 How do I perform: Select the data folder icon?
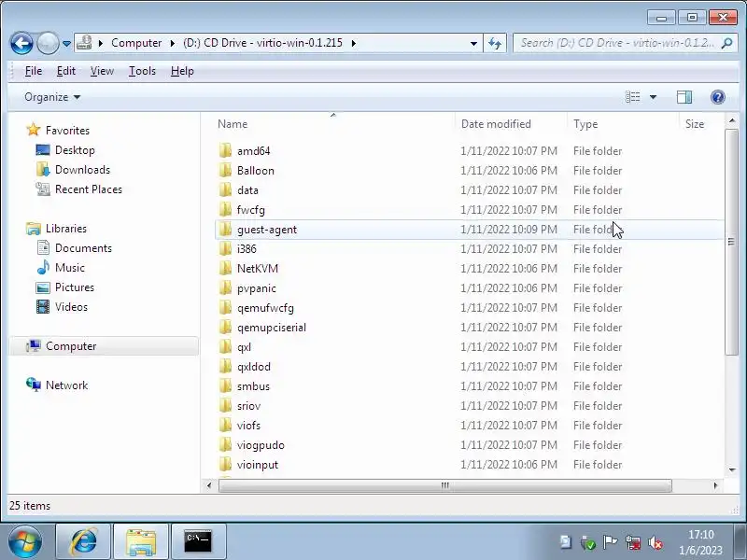coord(225,190)
